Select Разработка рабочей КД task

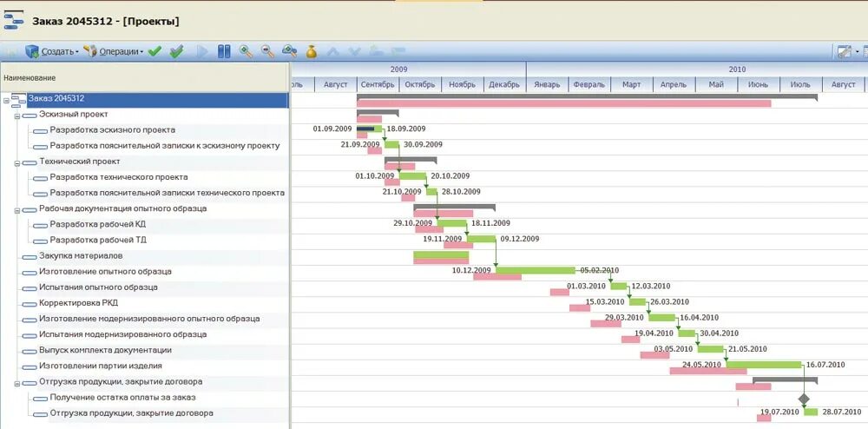[98, 225]
